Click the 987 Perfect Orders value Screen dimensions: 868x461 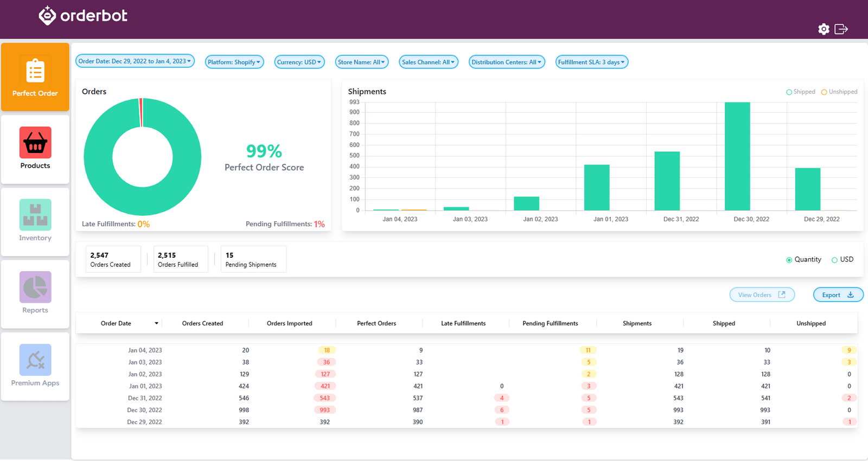[418, 410]
